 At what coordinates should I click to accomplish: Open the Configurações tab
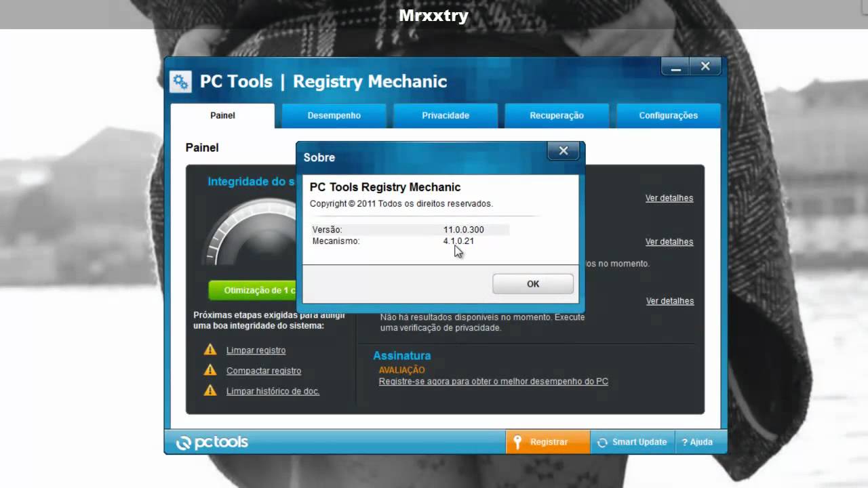(668, 115)
